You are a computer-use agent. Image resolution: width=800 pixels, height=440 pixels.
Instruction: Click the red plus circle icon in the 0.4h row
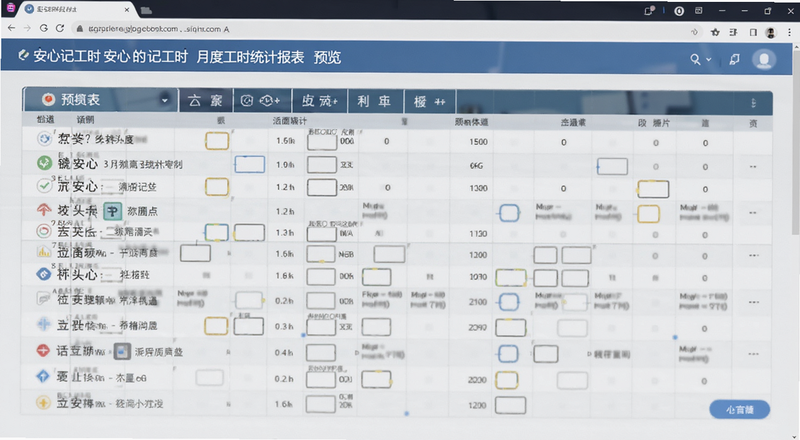pos(44,351)
